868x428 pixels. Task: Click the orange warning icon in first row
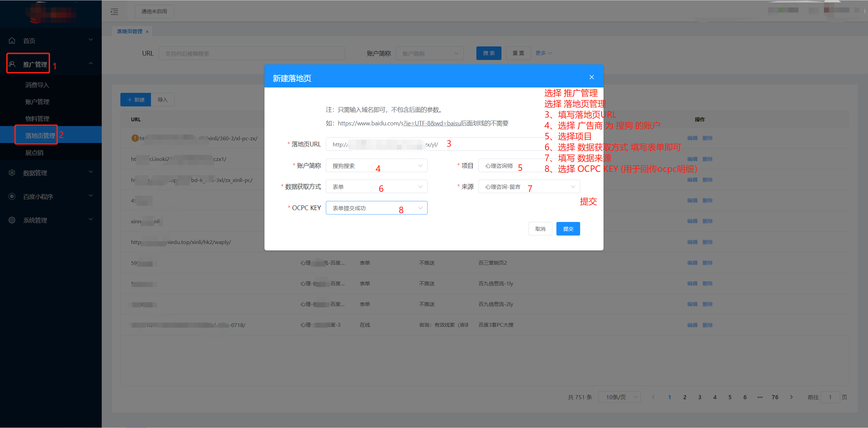135,138
